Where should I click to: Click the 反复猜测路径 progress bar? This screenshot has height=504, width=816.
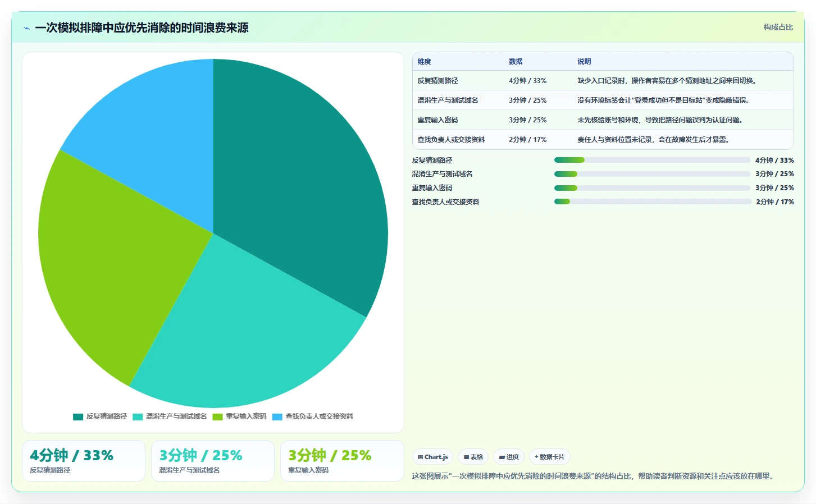tap(652, 160)
